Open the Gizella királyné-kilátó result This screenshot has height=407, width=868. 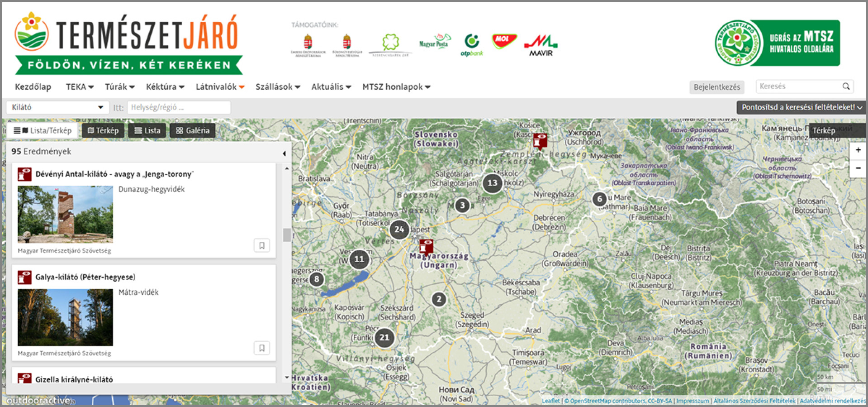pos(74,379)
